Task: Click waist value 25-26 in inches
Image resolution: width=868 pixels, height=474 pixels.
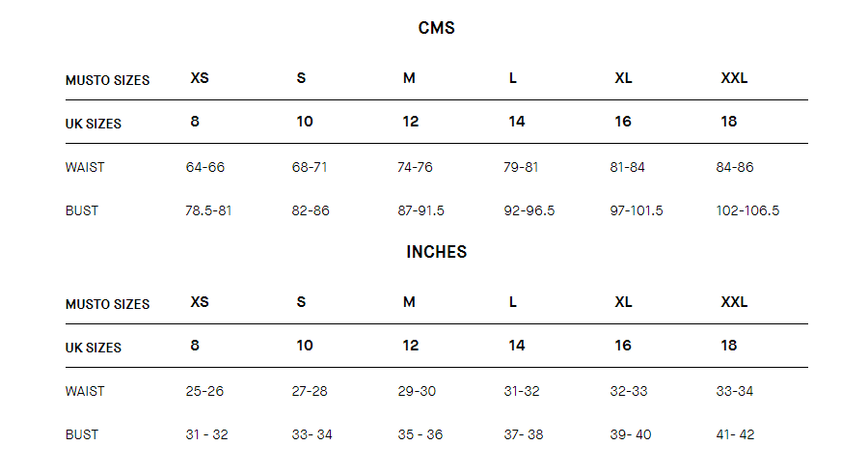Action: click(x=204, y=391)
